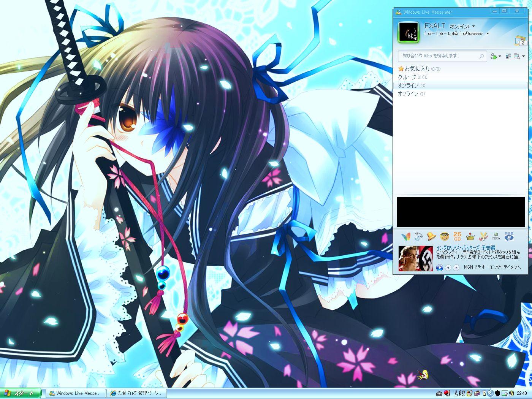This screenshot has height=399, width=532.
Task: Click the A input mode indicator
Action: coord(456,393)
